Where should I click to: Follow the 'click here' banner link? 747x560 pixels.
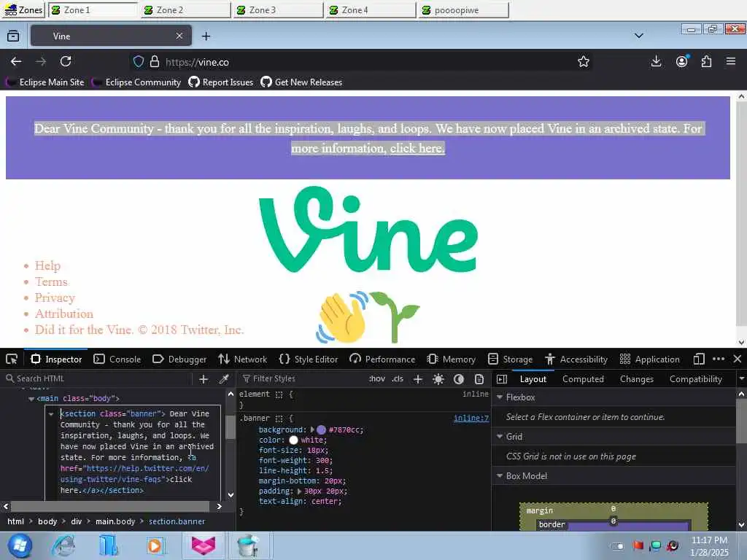click(x=417, y=149)
